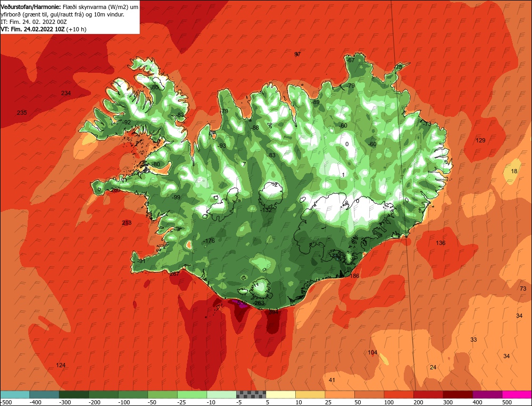Click the value 124 in the lower left
532x406 pixels.
61,365
